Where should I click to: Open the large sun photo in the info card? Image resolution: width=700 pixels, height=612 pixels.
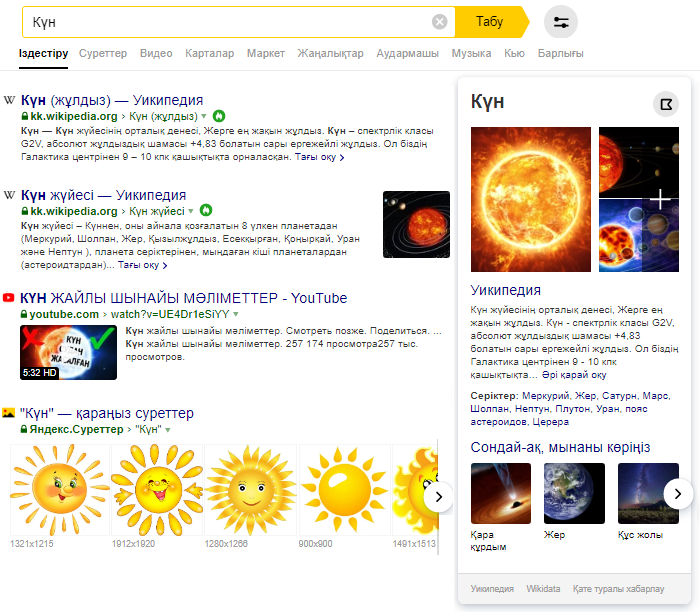(x=531, y=200)
